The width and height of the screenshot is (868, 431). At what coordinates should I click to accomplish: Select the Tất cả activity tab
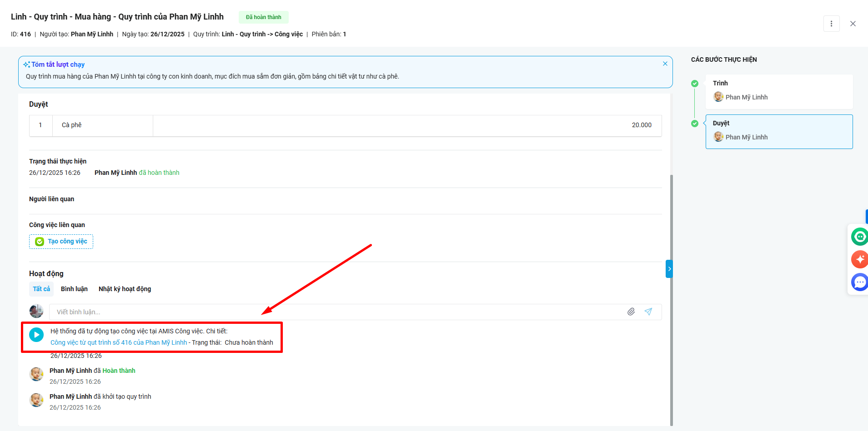pyautogui.click(x=41, y=289)
